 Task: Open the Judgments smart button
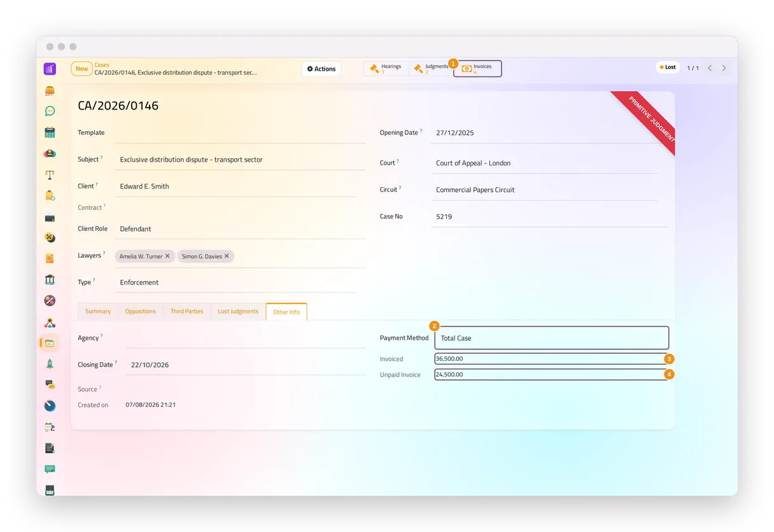(430, 69)
